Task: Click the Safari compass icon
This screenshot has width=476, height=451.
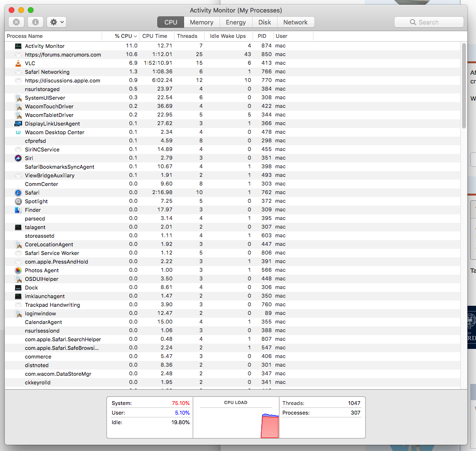Action: pos(18,193)
